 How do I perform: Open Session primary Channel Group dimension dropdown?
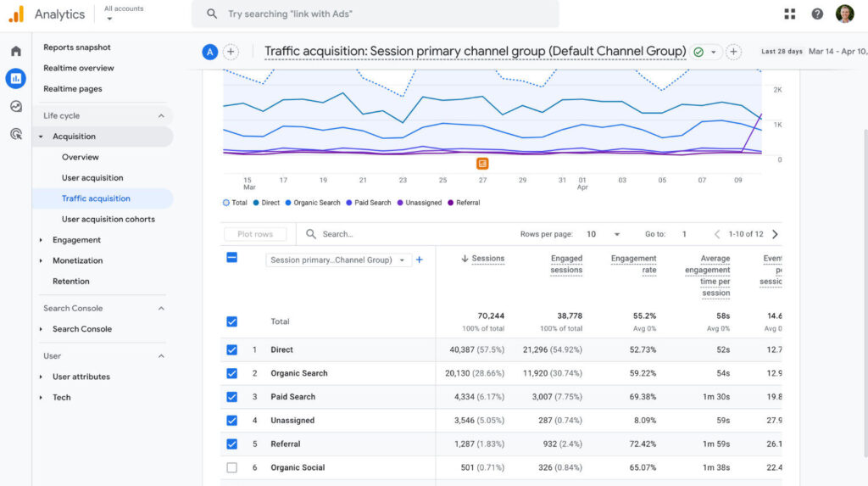click(x=338, y=260)
